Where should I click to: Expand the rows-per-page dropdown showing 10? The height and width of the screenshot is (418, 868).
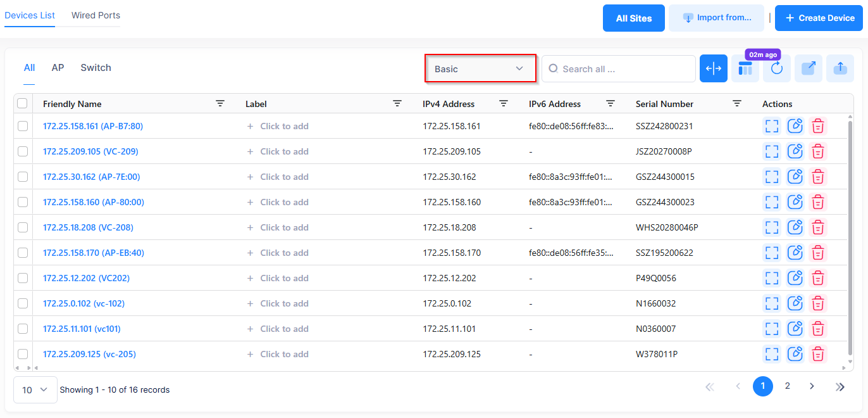click(x=35, y=390)
